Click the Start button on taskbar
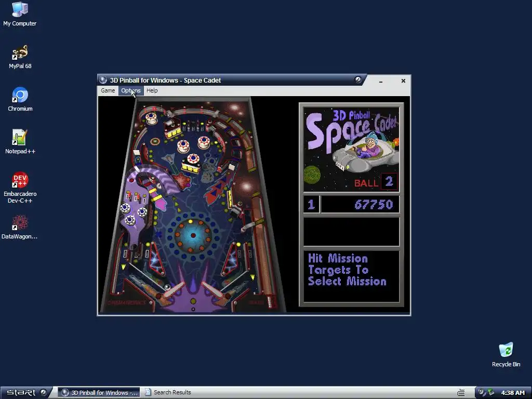Image resolution: width=532 pixels, height=399 pixels. coord(26,393)
